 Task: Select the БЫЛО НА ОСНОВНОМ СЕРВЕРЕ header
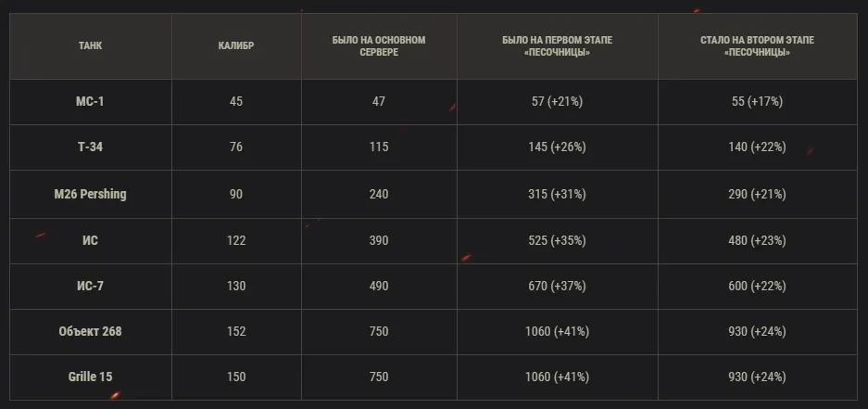click(x=378, y=46)
